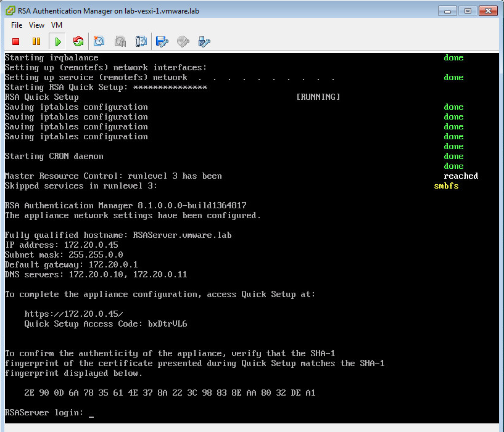Viewport: 504px width, 432px height.
Task: Power on the VM with the green play icon
Action: pos(58,41)
